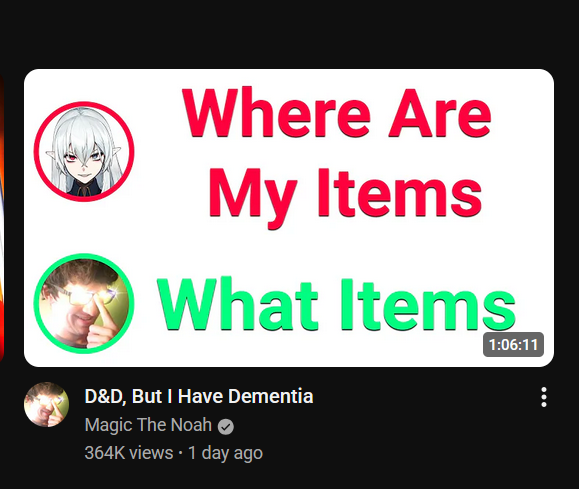Click the Magic The Noah channel avatar
This screenshot has width=579, height=489.
point(47,405)
